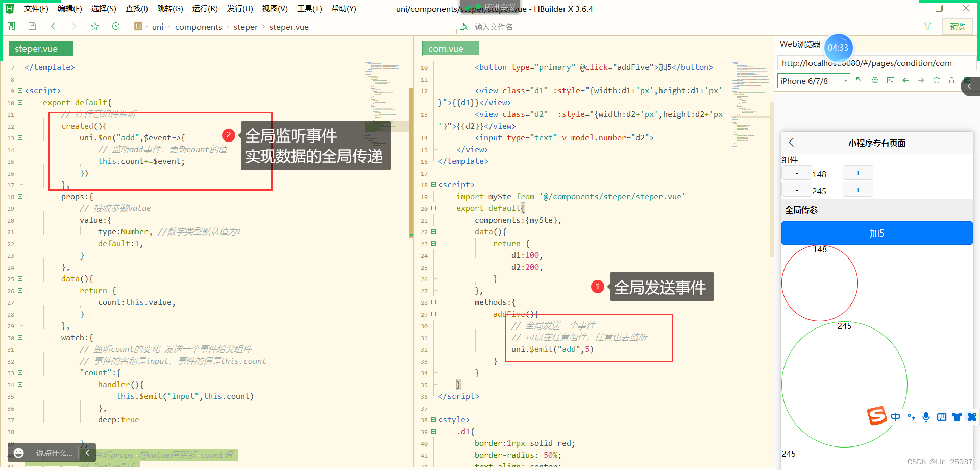
Task: Refresh the built-in web browser
Action: [x=936, y=81]
